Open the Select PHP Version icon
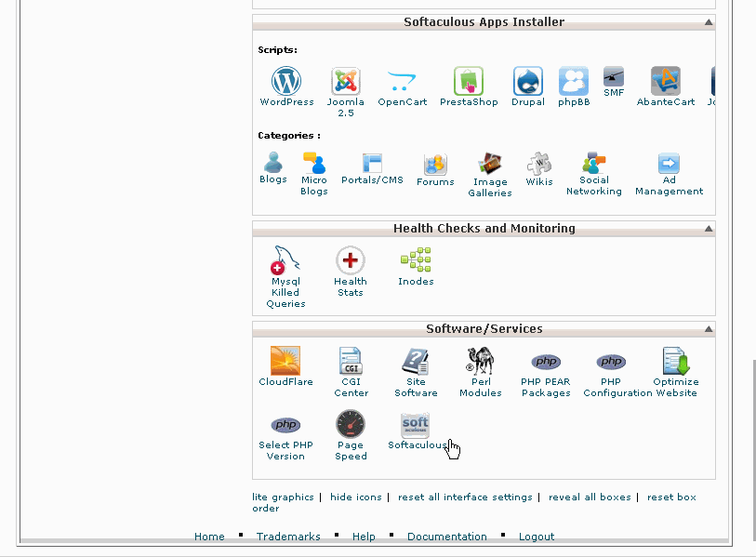 point(285,424)
